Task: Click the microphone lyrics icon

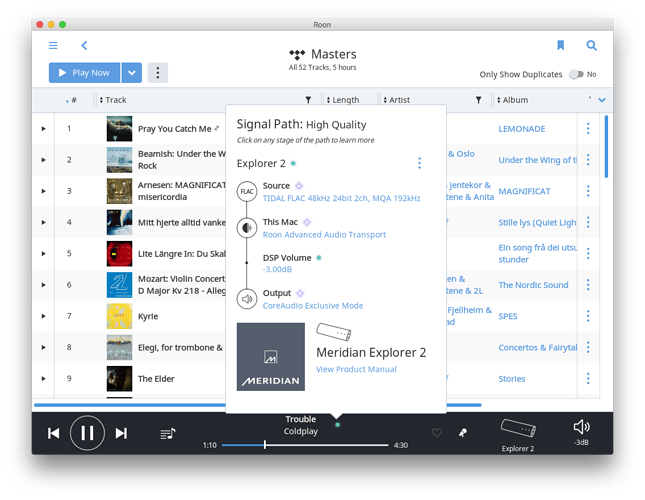Action: [x=463, y=433]
